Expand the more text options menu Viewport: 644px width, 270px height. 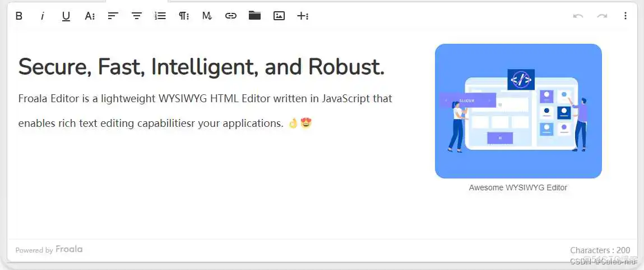click(x=90, y=16)
